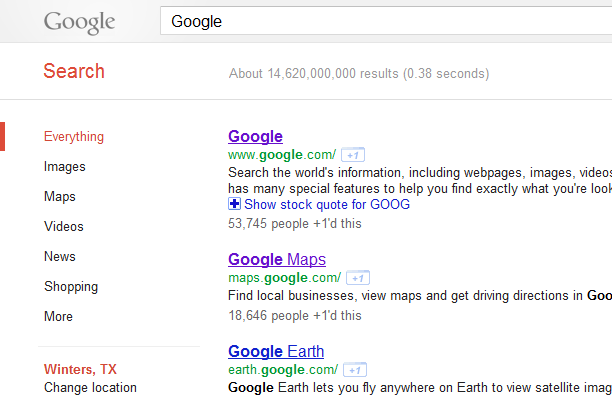This screenshot has width=612, height=397.
Task: Switch to Shopping results
Action: click(71, 287)
